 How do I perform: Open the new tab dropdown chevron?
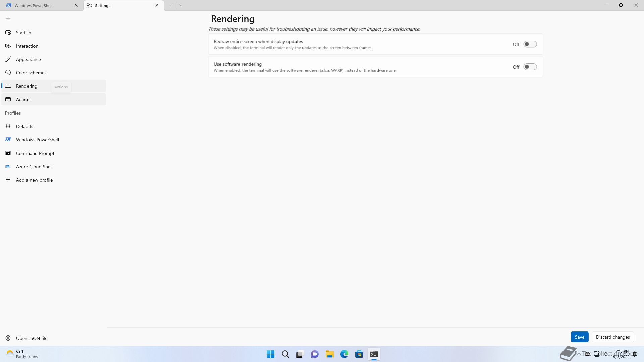[181, 5]
